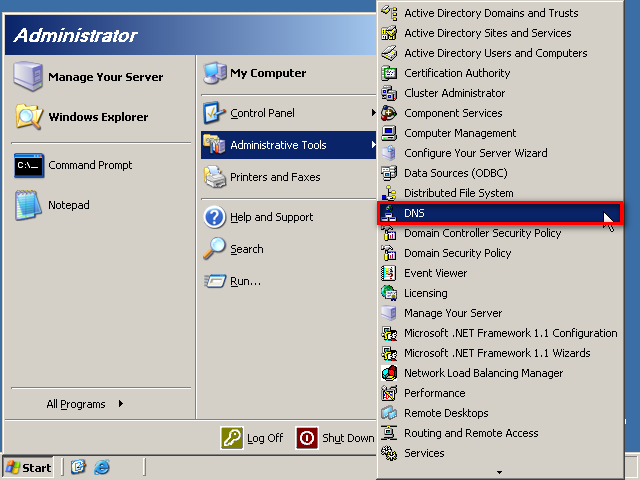Click the Licensing label
The width and height of the screenshot is (640, 480).
point(426,293)
